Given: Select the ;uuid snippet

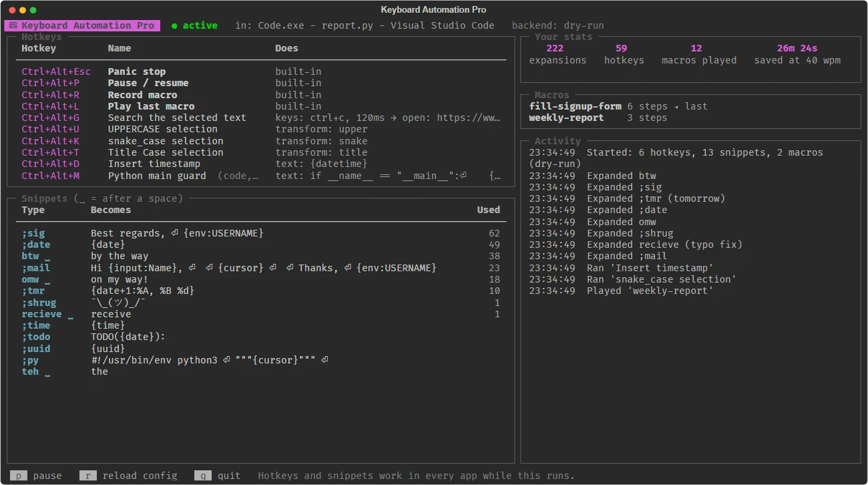Looking at the screenshot, I should click(x=261, y=349).
